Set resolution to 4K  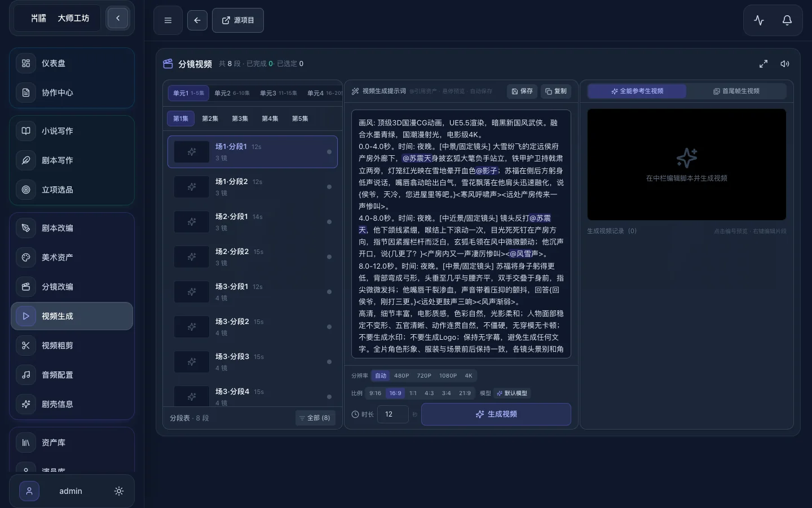[x=469, y=376]
